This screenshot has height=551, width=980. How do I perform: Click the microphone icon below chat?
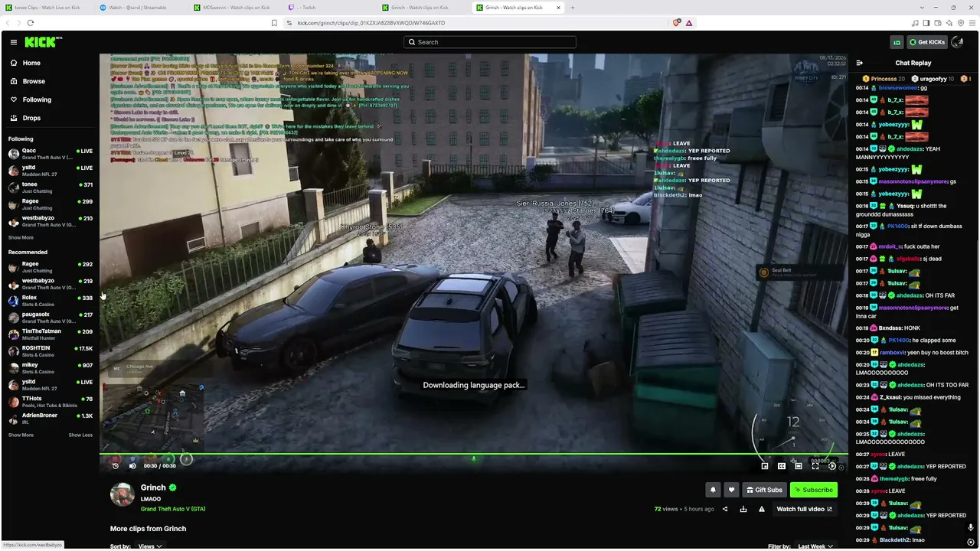(x=971, y=528)
